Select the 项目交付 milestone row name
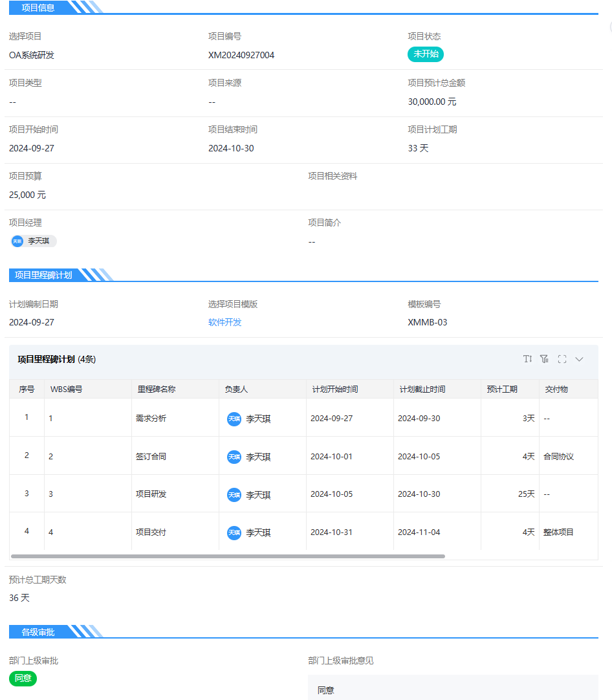This screenshot has height=700, width=612. [151, 532]
